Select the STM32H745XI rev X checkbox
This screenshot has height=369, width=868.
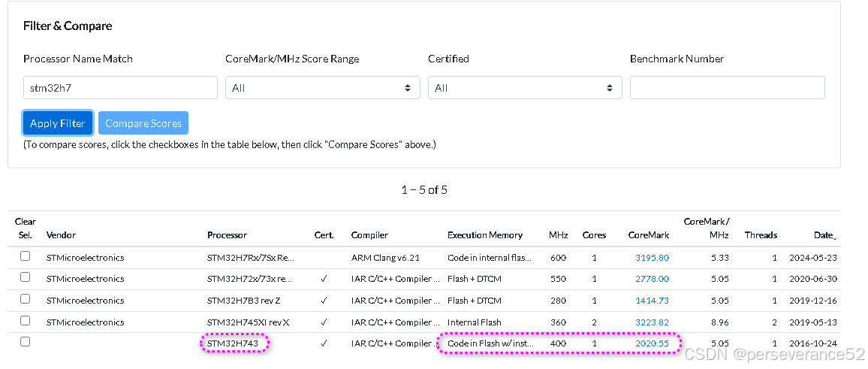pyautogui.click(x=25, y=321)
